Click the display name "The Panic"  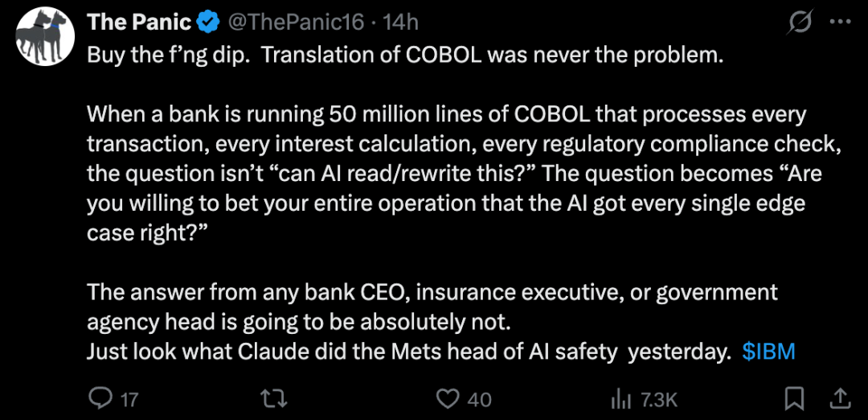click(139, 23)
